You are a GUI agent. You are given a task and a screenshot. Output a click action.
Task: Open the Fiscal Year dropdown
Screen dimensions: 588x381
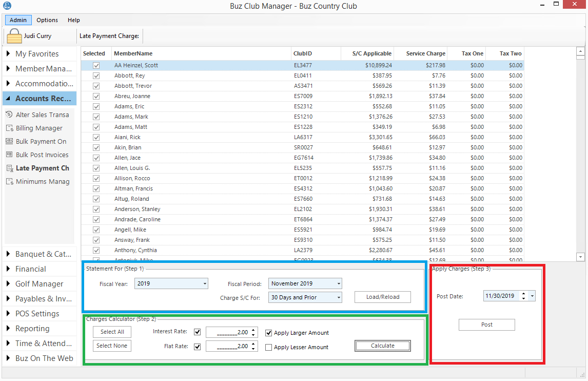[x=171, y=283]
